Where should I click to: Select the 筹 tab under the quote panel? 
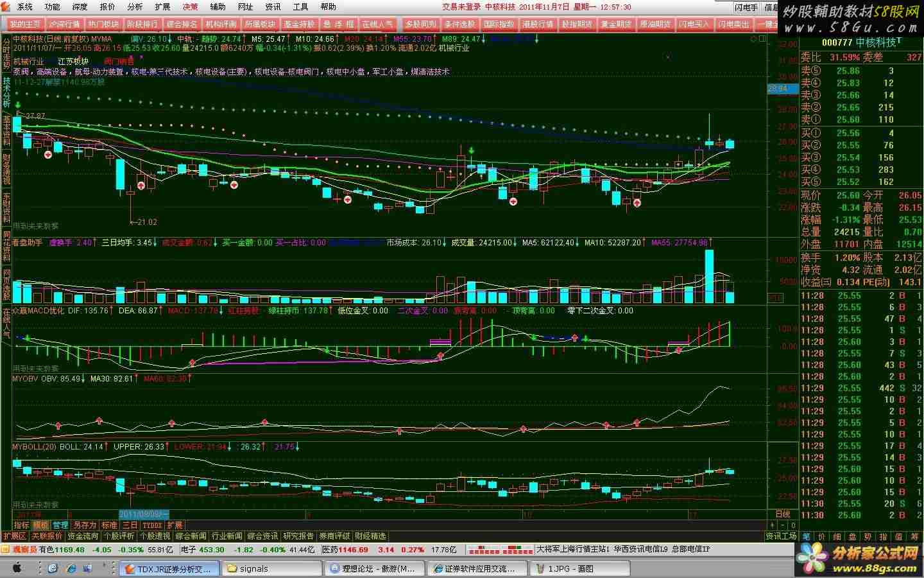(x=914, y=536)
